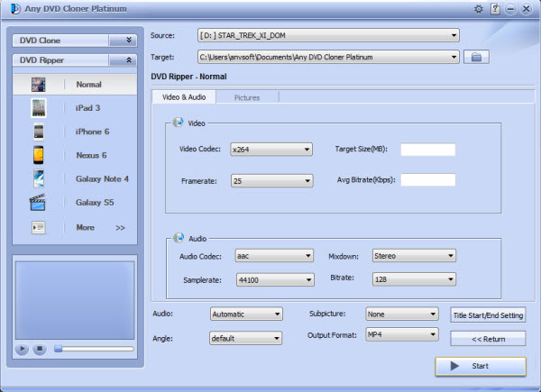Screen dimensions: 541x392
Task: Click the Start button
Action: pyautogui.click(x=481, y=366)
